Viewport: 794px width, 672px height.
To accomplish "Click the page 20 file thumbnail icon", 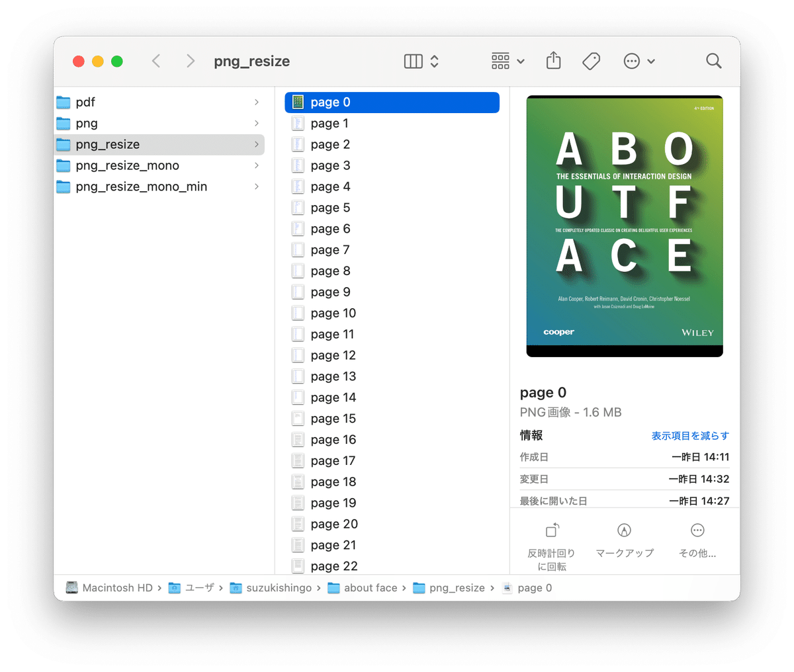I will [x=298, y=525].
